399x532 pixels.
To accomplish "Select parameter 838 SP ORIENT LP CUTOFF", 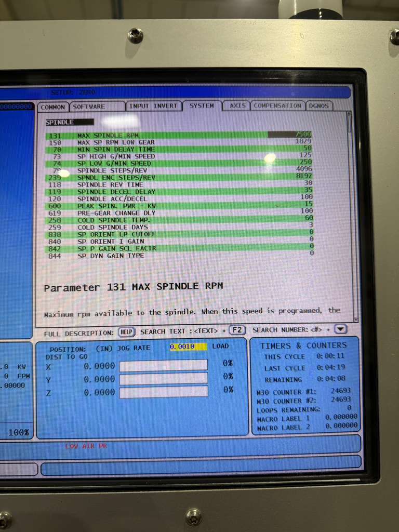I will click(x=179, y=234).
